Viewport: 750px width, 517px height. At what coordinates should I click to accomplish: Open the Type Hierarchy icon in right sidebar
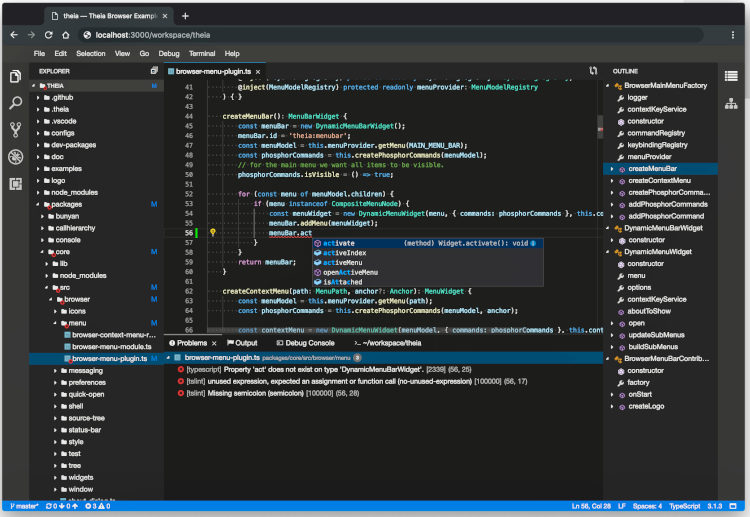[x=731, y=103]
